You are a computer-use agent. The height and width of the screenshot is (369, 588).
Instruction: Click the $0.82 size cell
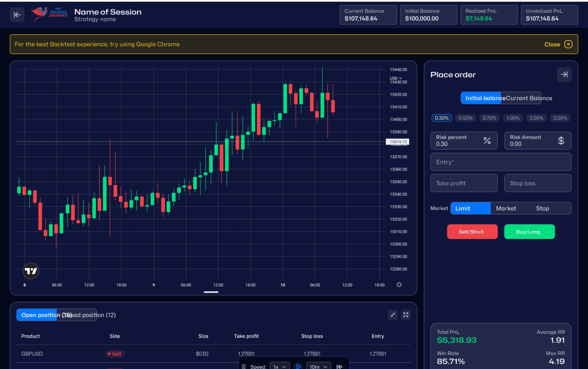tap(202, 354)
